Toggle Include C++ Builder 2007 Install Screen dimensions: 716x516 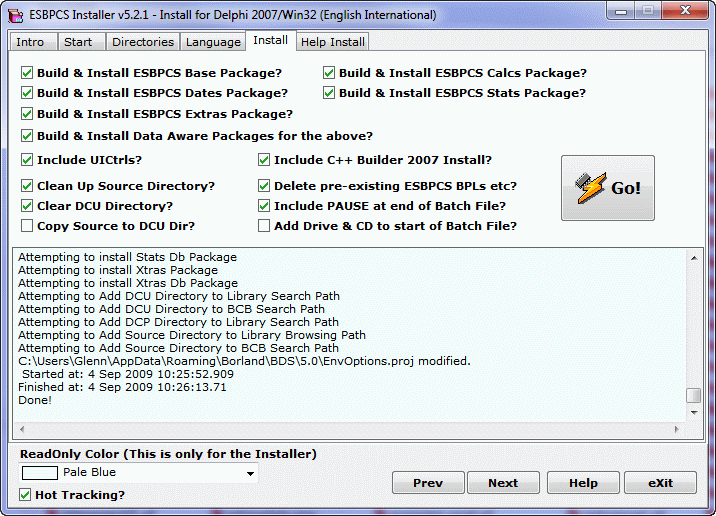[264, 160]
